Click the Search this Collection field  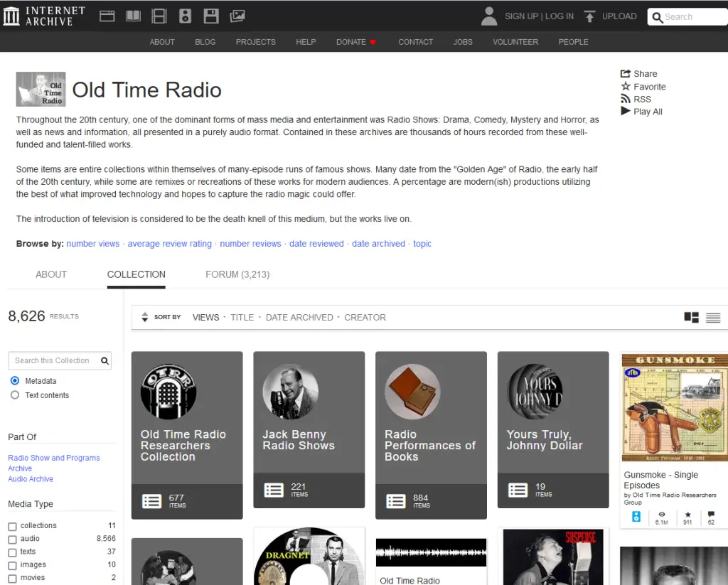point(53,360)
